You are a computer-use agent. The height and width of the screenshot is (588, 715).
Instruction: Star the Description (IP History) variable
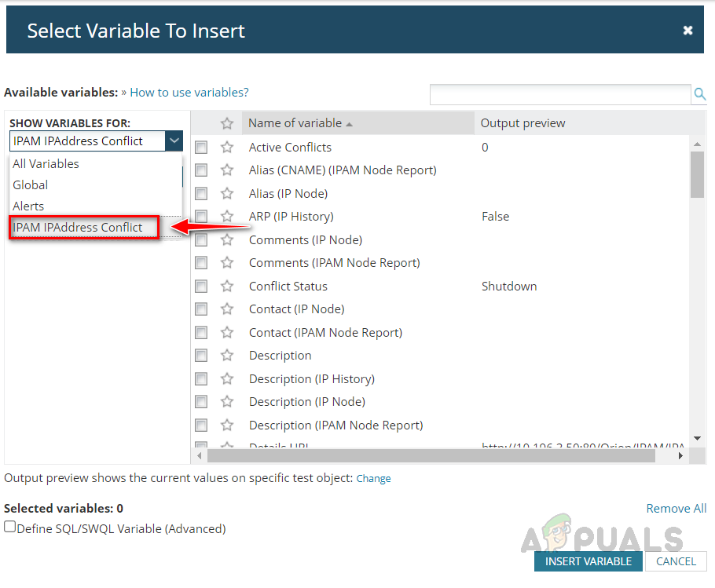[227, 379]
